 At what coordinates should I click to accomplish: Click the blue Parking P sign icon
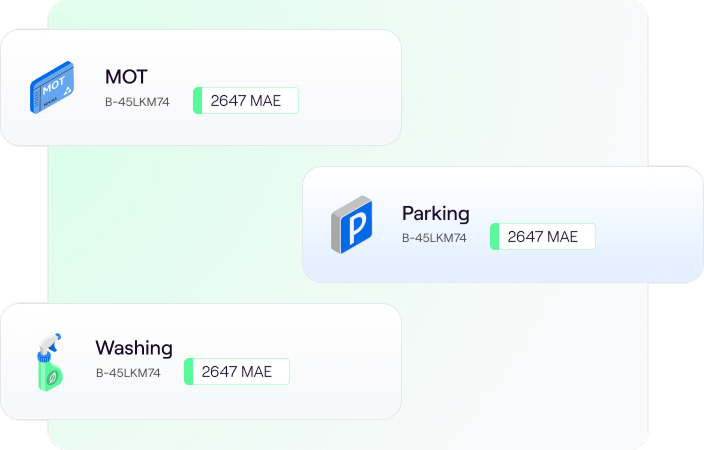[351, 224]
